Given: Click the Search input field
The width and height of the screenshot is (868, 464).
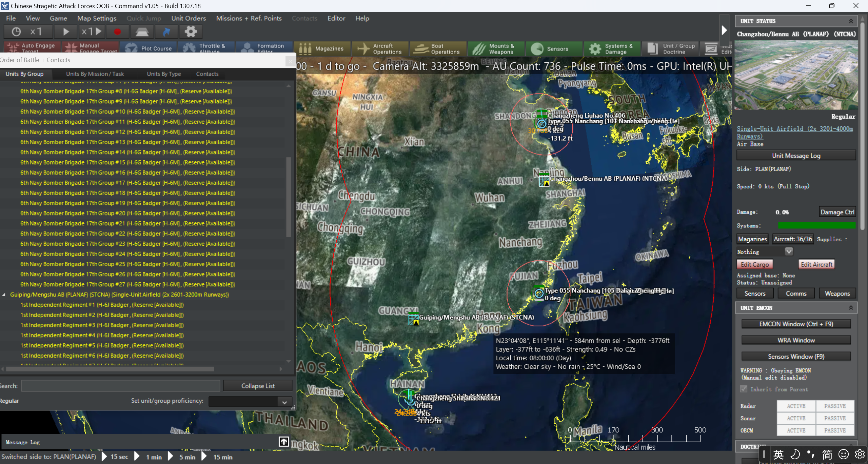Looking at the screenshot, I should click(120, 386).
